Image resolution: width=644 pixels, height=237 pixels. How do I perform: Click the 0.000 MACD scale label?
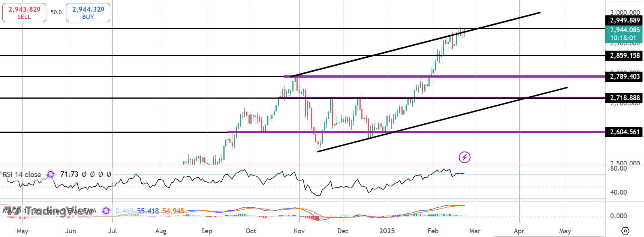coord(619,216)
